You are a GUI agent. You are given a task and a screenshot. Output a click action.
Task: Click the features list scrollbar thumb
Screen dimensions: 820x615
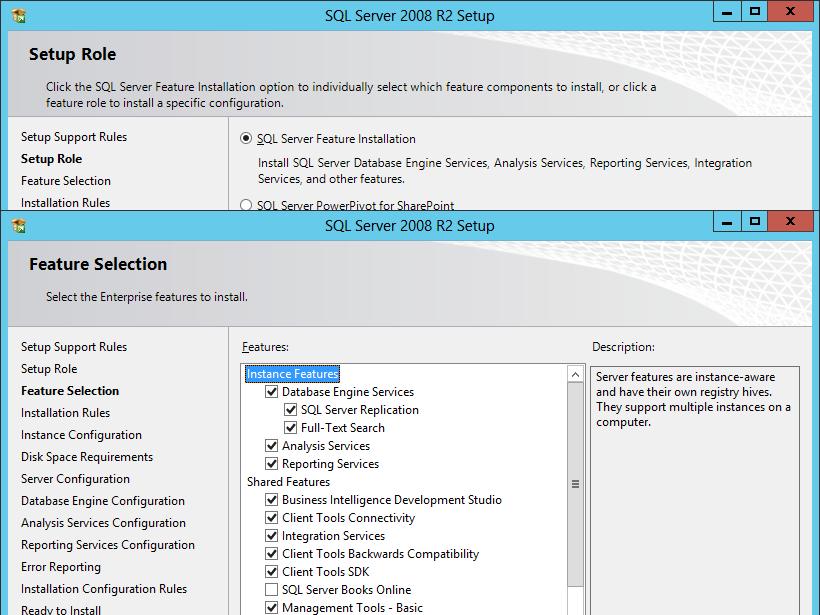click(575, 484)
